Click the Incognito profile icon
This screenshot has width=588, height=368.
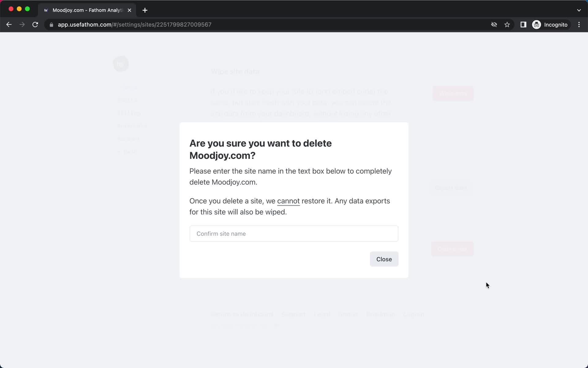click(537, 25)
